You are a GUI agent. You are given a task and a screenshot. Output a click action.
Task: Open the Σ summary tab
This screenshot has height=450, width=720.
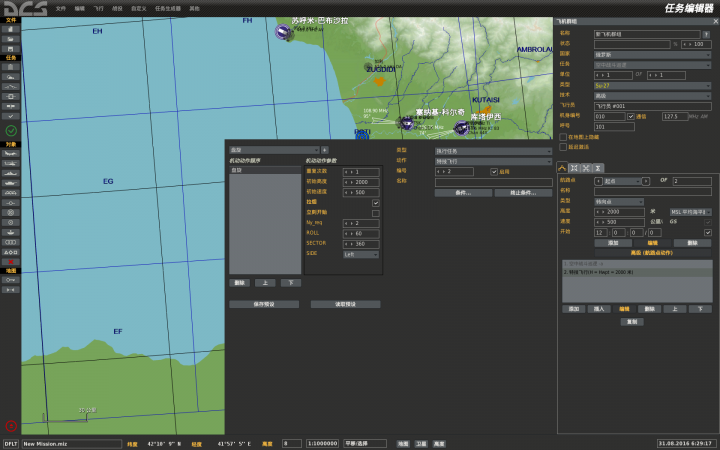coord(598,168)
